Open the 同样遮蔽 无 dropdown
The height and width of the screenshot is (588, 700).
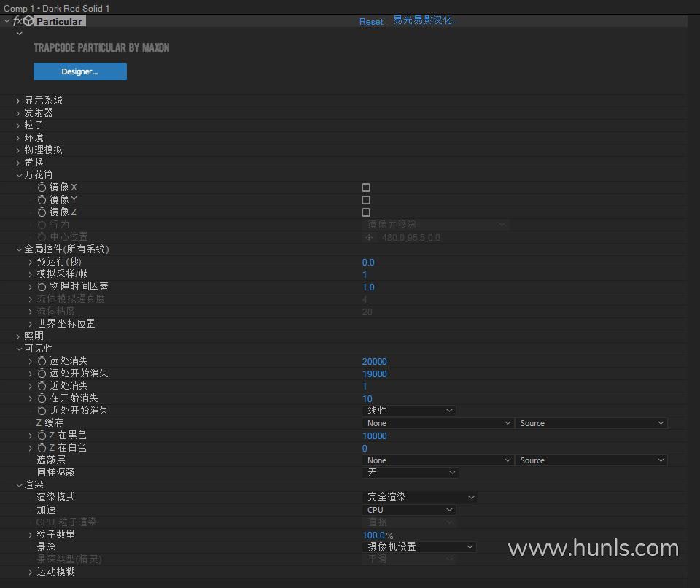coord(410,473)
